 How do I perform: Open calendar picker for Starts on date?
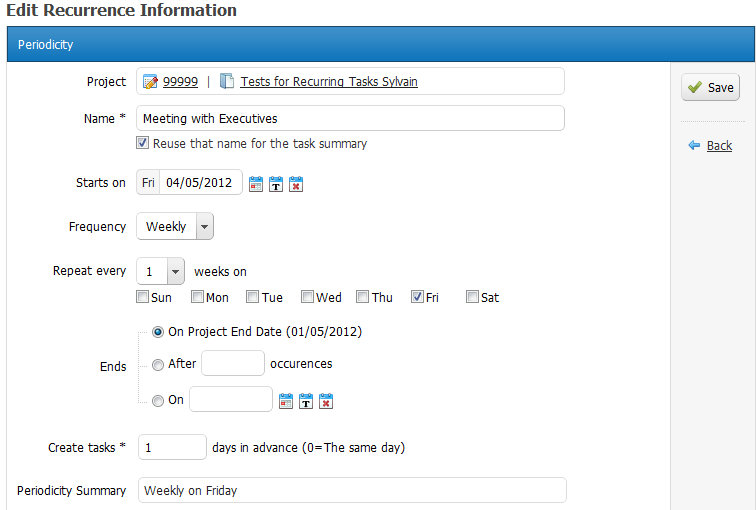point(256,184)
